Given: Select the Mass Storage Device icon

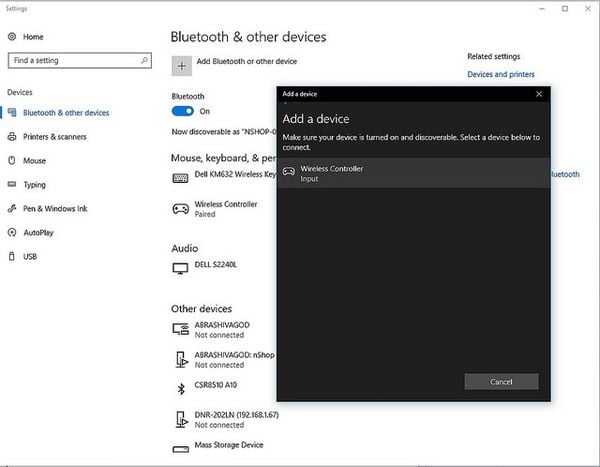Looking at the screenshot, I should (x=180, y=449).
